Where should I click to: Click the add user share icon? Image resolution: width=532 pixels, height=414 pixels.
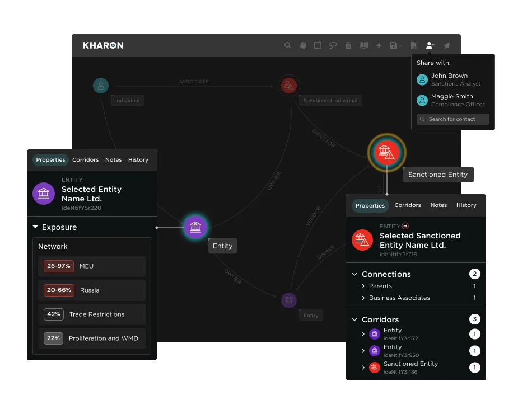tap(430, 45)
